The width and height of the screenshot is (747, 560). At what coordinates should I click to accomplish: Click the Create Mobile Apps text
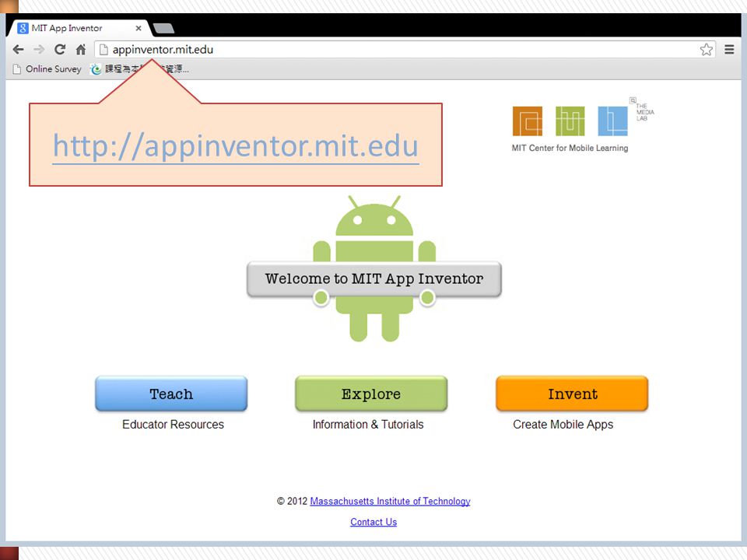[563, 425]
